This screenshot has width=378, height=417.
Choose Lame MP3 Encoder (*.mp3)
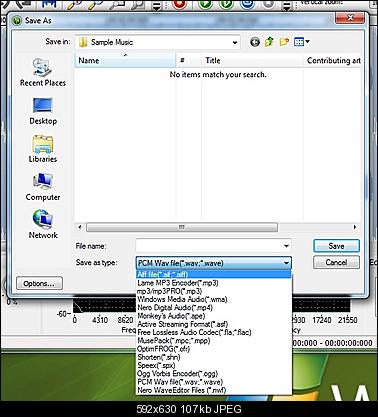(x=213, y=283)
